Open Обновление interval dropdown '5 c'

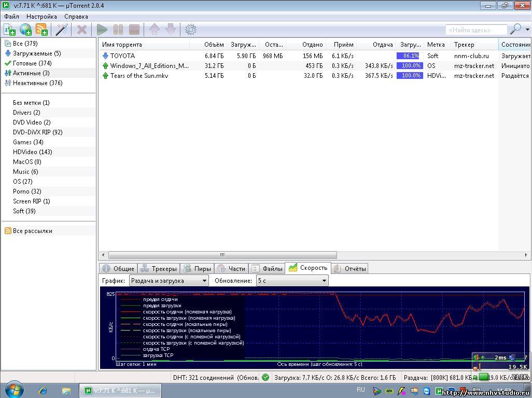point(292,281)
